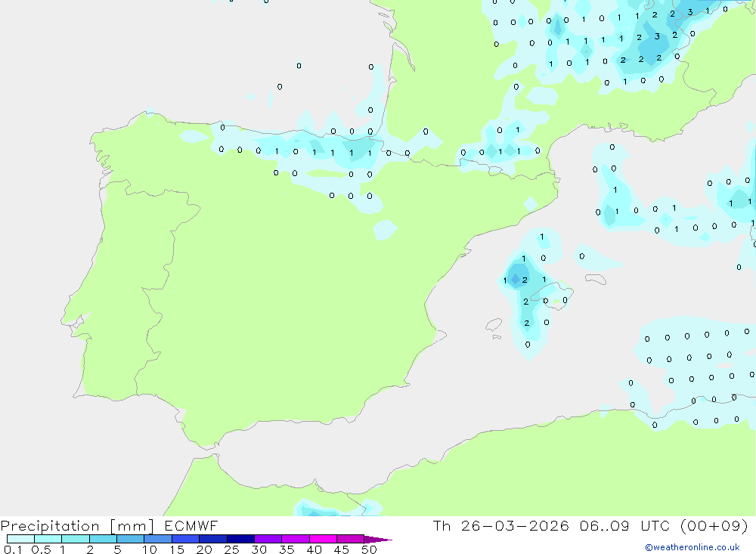The image size is (756, 554).
Task: Click the '20' legend scale value
Action: click(x=204, y=549)
